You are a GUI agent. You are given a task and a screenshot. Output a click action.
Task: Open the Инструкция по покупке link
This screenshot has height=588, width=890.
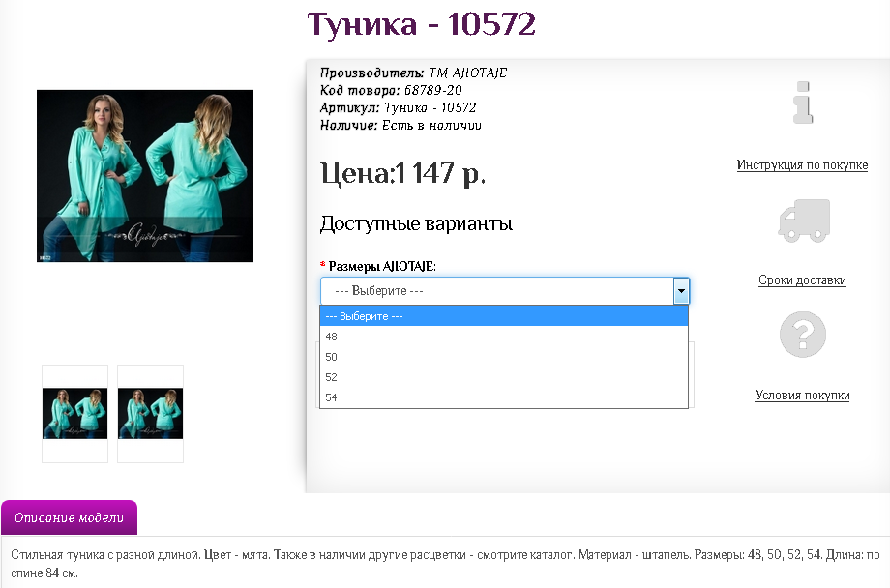pos(802,165)
